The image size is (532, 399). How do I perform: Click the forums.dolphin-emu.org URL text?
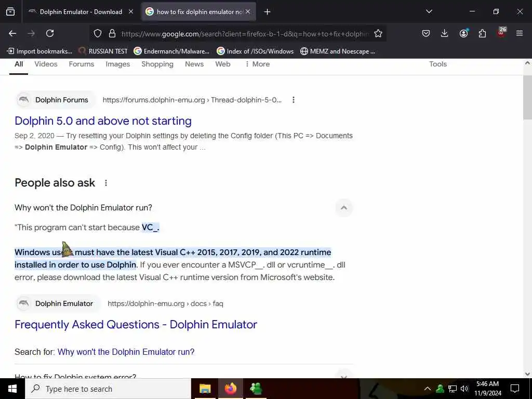pyautogui.click(x=192, y=100)
